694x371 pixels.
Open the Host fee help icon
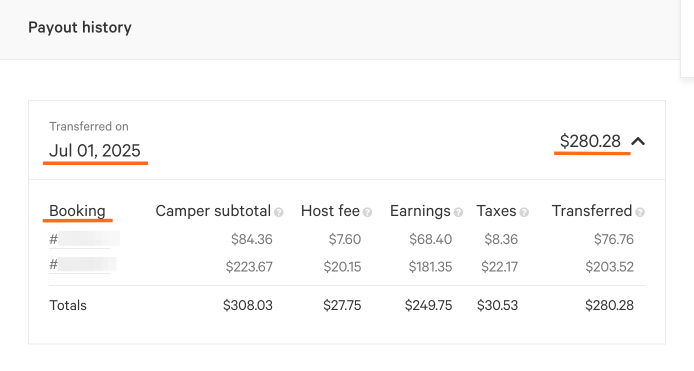pyautogui.click(x=367, y=212)
